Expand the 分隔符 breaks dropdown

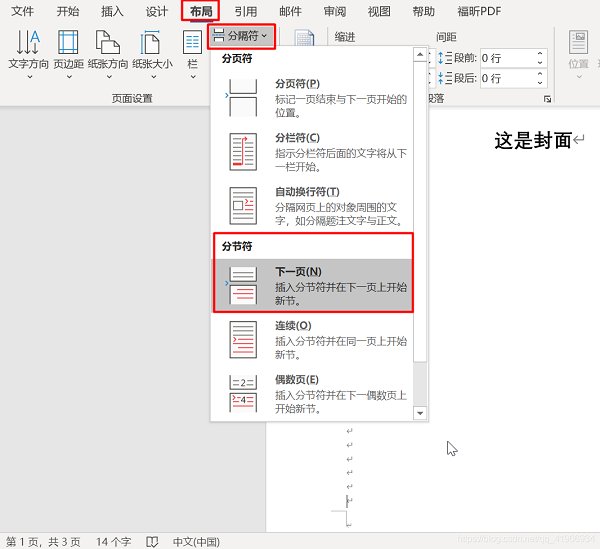[x=241, y=36]
